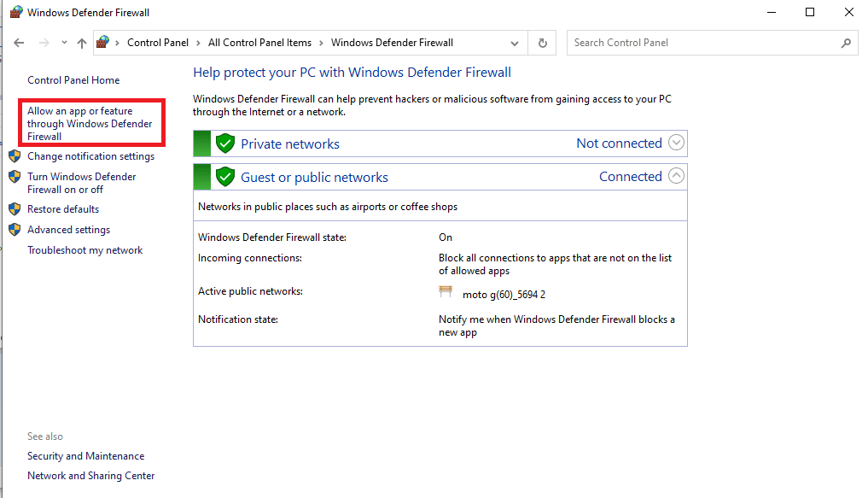
Task: Open Change notification settings
Action: (x=90, y=156)
